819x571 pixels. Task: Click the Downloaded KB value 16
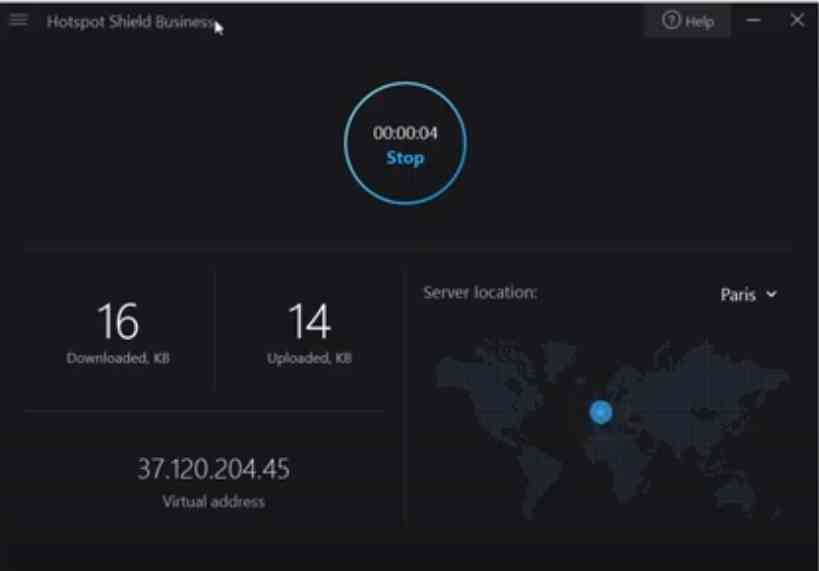(x=118, y=321)
